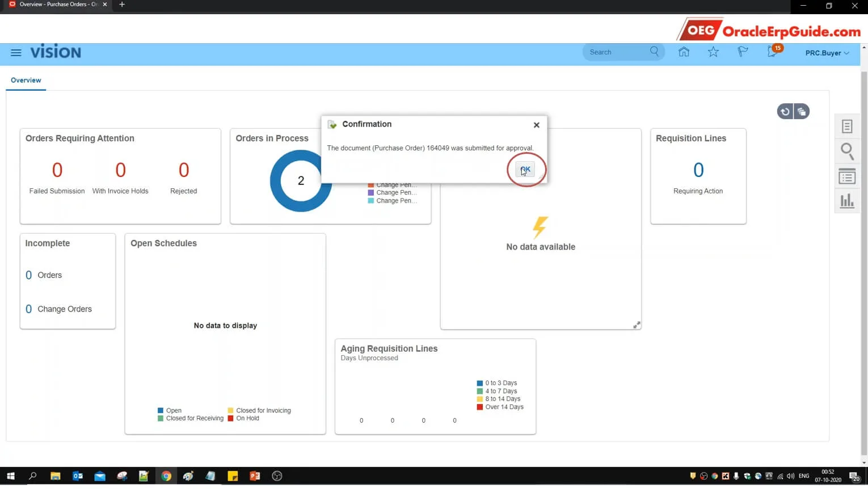The image size is (868, 489).
Task: Open the Reports bar chart panel icon
Action: [x=847, y=201]
